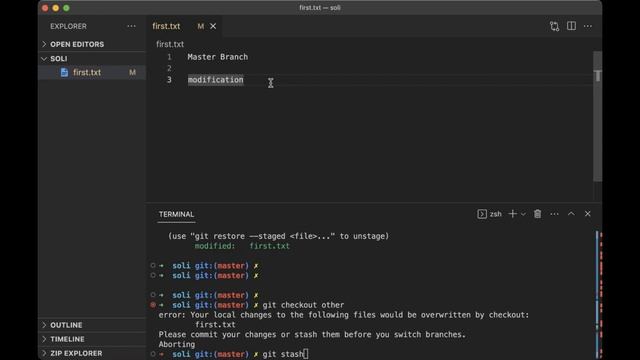Create a new terminal with plus icon
This screenshot has width=640, height=360.
(512, 214)
